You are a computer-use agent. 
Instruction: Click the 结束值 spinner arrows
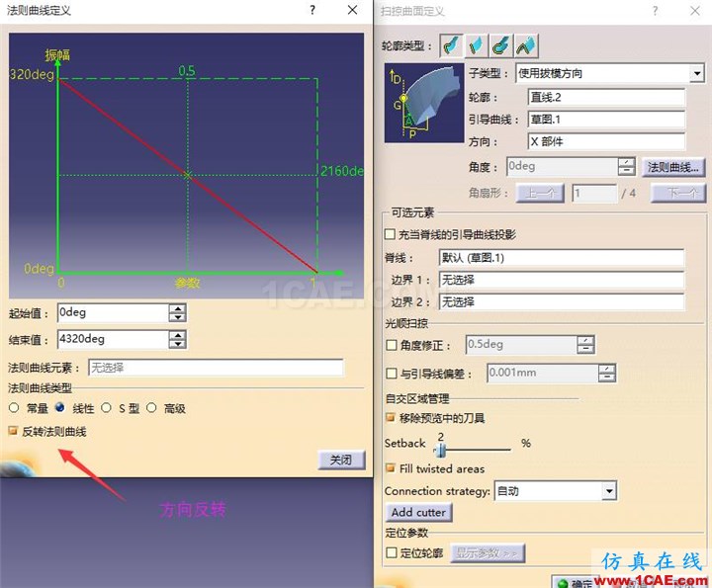(177, 339)
